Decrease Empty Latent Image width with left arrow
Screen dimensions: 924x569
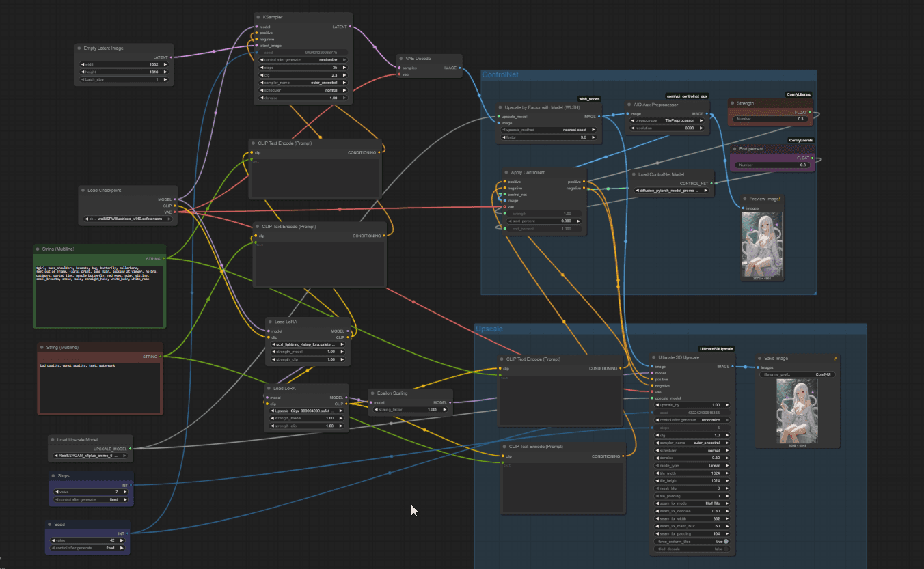point(83,64)
